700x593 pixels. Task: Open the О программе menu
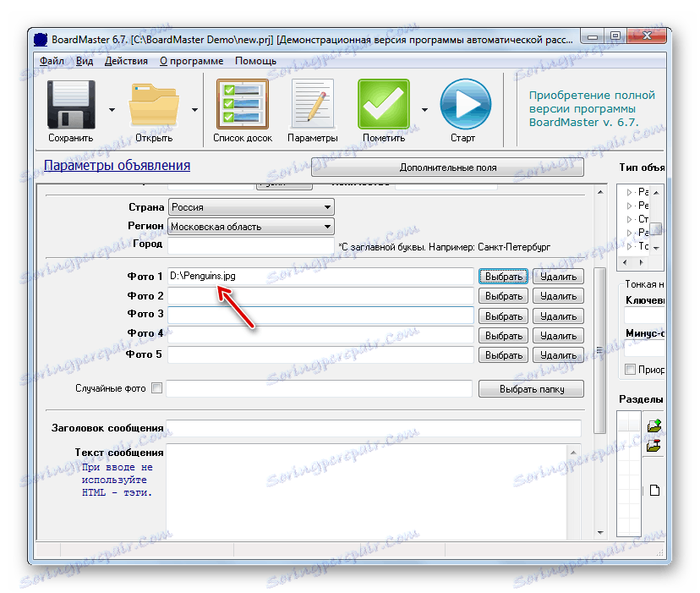click(192, 61)
